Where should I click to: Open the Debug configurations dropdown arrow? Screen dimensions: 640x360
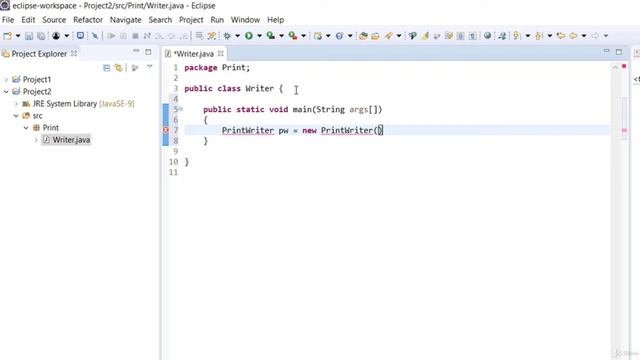point(238,36)
